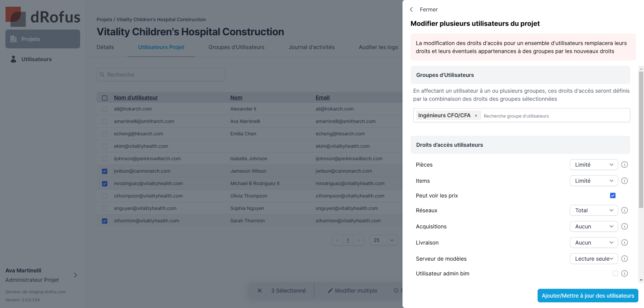This screenshot has width=644, height=308.
Task: Expand the Acquisitions dropdown
Action: [593, 226]
